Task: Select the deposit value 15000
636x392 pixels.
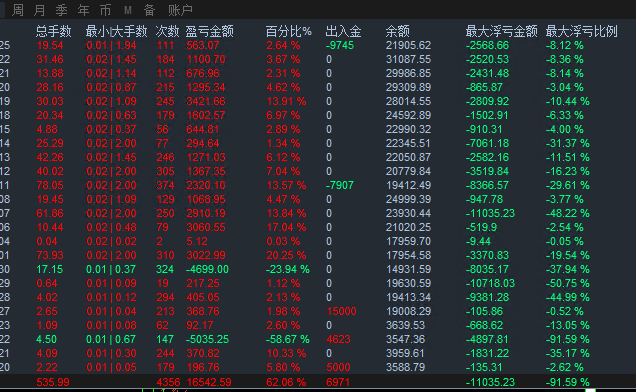Action: click(x=342, y=311)
